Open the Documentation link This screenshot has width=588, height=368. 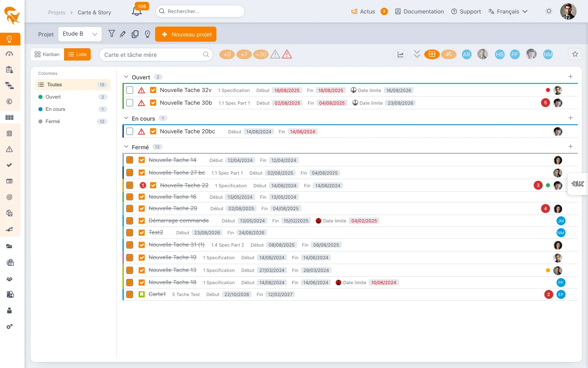click(419, 11)
